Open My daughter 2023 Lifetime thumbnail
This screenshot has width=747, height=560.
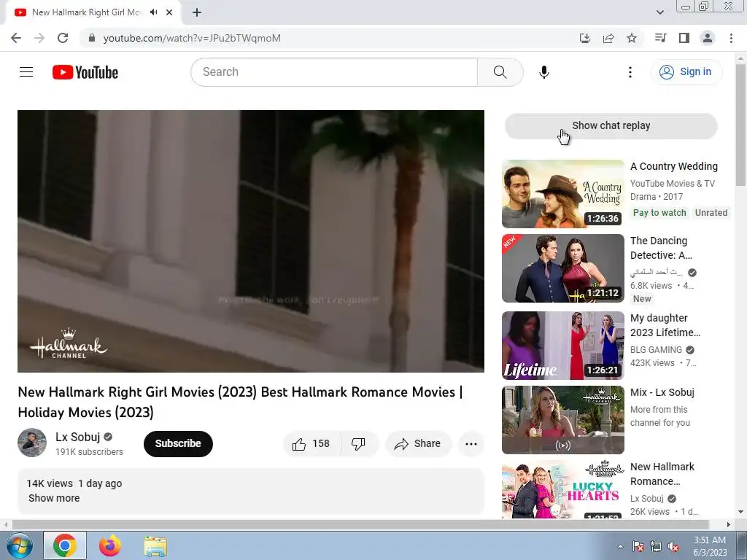click(562, 345)
